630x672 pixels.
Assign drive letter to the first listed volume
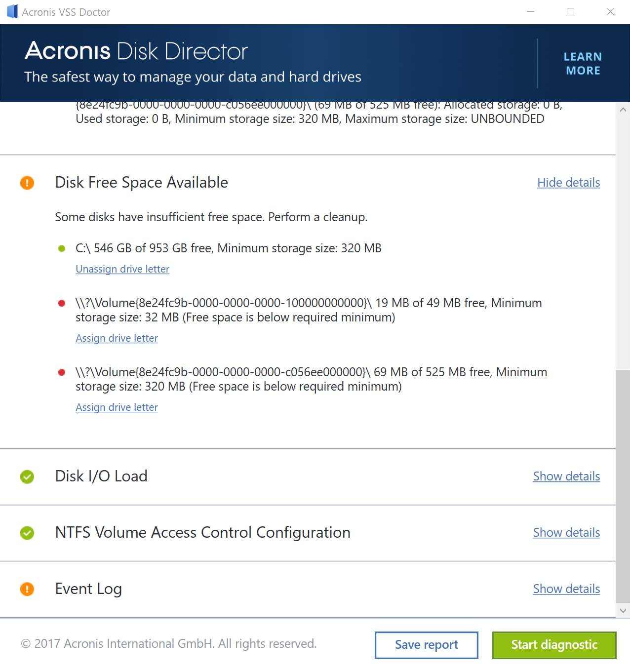tap(117, 338)
